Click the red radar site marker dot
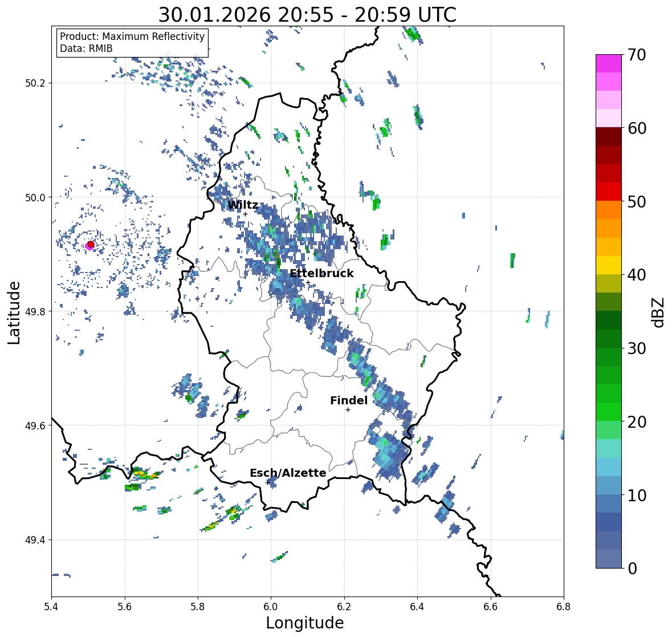The image size is (672, 637). 91,244
